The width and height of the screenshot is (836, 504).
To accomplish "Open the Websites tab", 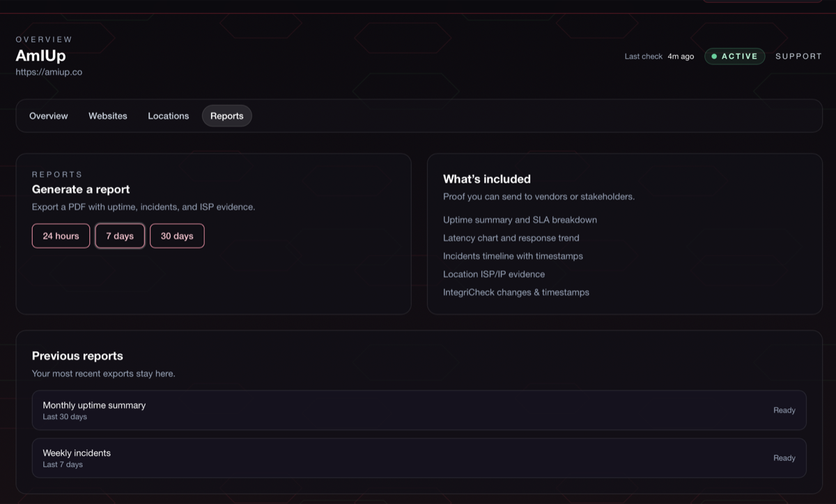I will coord(107,116).
